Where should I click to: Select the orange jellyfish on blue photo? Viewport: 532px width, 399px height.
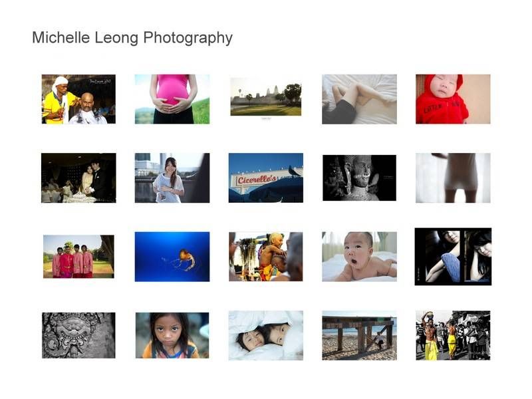click(x=172, y=257)
